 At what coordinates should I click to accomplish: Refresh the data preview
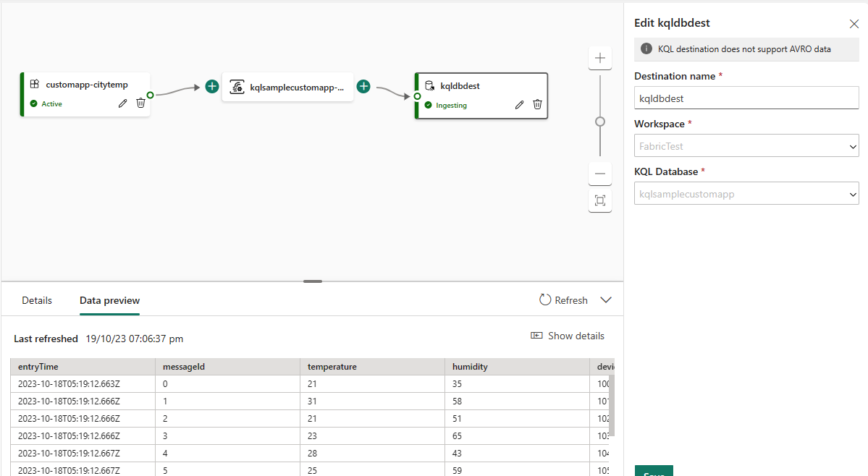563,300
